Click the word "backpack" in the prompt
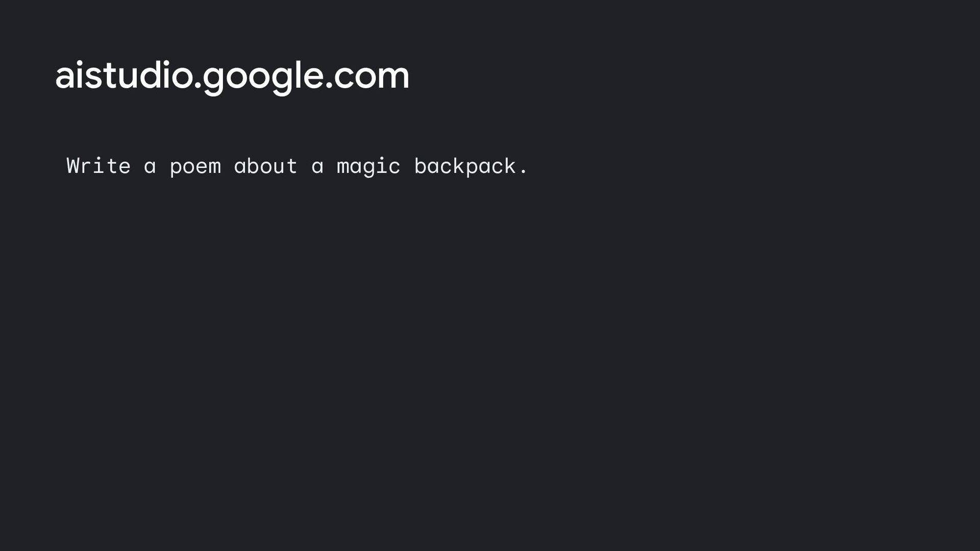 pyautogui.click(x=465, y=167)
